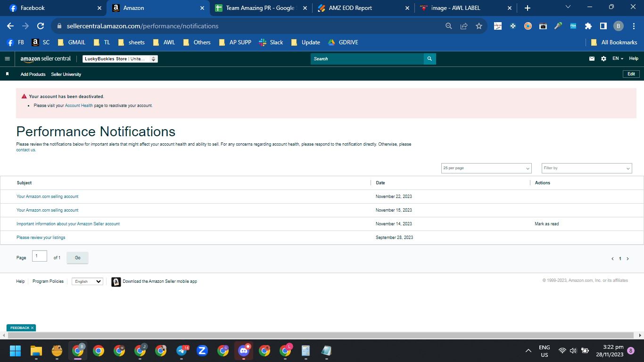The height and width of the screenshot is (362, 644).
Task: Open Calculator from the taskbar
Action: click(x=305, y=351)
